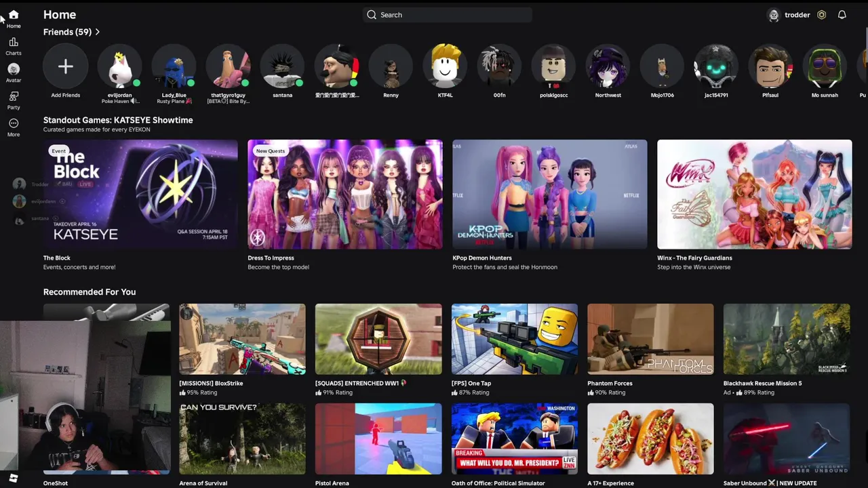The width and height of the screenshot is (868, 488).
Task: Click the Recommended For You heading
Action: (90, 291)
